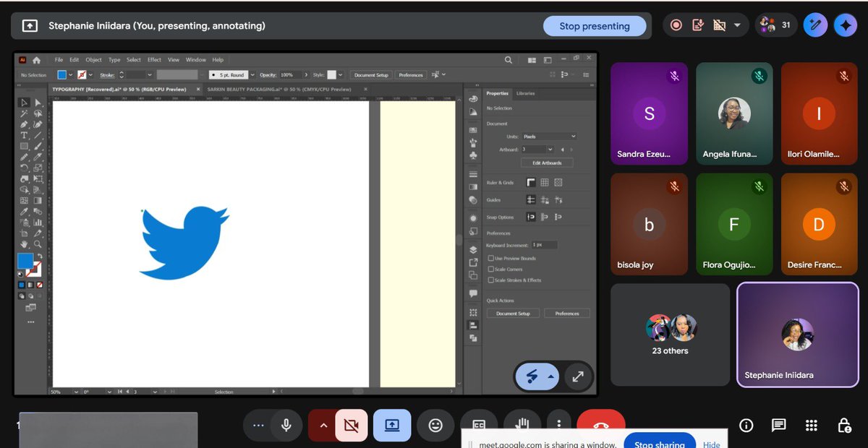Viewport: 868px width, 448px height.
Task: Select the Pen tool
Action: pyautogui.click(x=24, y=124)
